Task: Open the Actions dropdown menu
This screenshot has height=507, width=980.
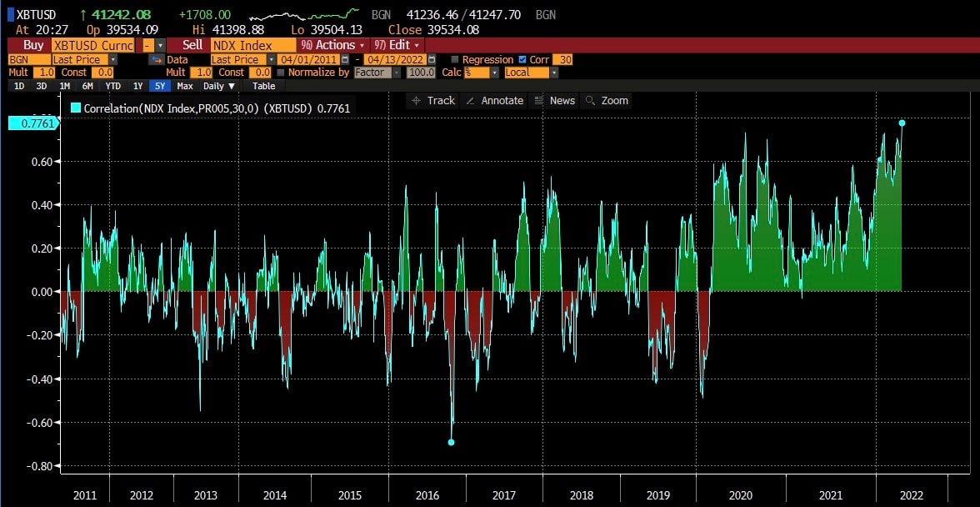Action: [332, 45]
